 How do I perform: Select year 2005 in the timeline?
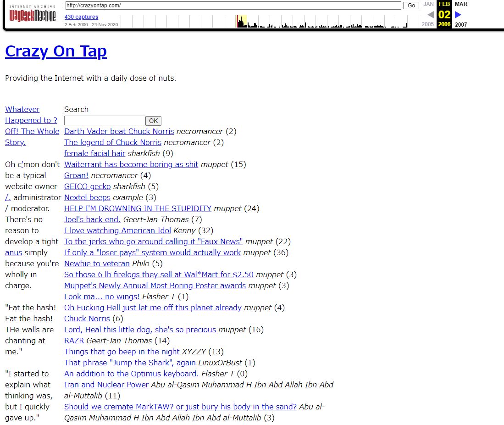[x=427, y=24]
